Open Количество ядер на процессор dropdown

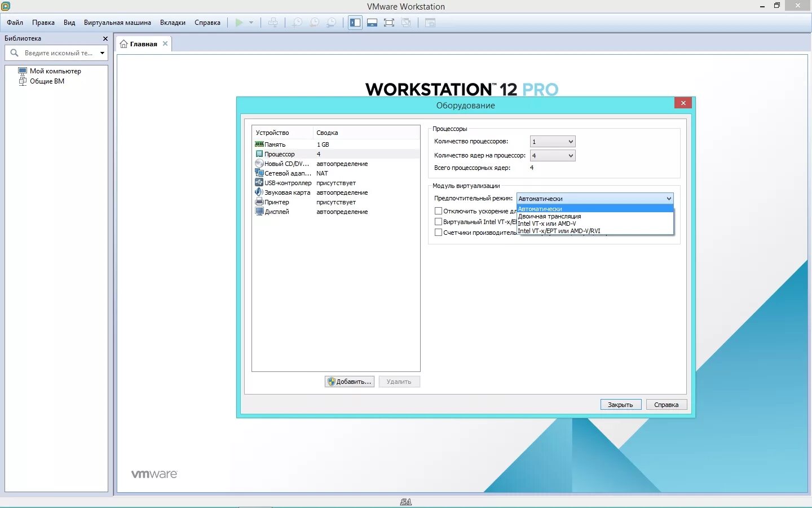[553, 156]
